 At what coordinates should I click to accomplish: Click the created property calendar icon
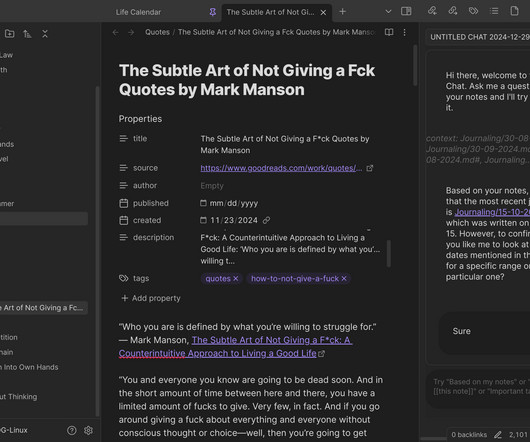pos(124,220)
